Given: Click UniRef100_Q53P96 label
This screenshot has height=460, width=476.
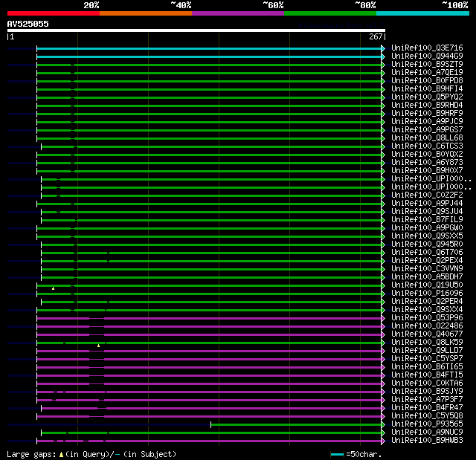Looking at the screenshot, I should (427, 318).
